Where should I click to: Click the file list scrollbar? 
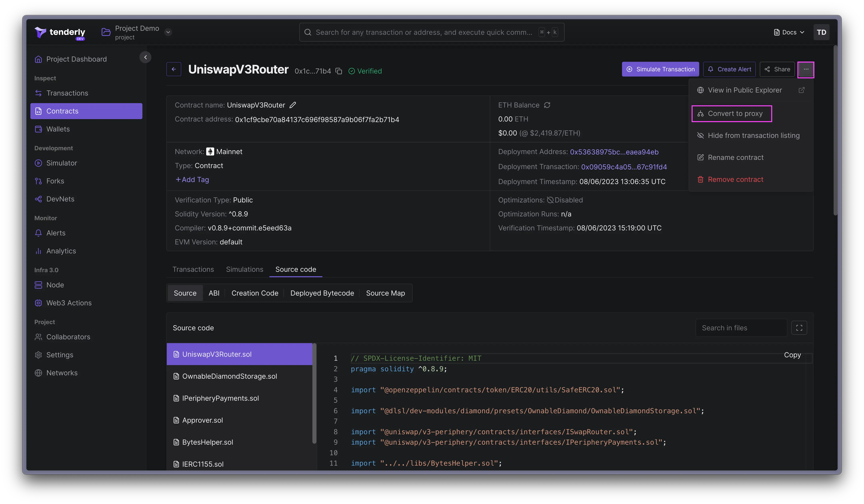click(x=314, y=393)
